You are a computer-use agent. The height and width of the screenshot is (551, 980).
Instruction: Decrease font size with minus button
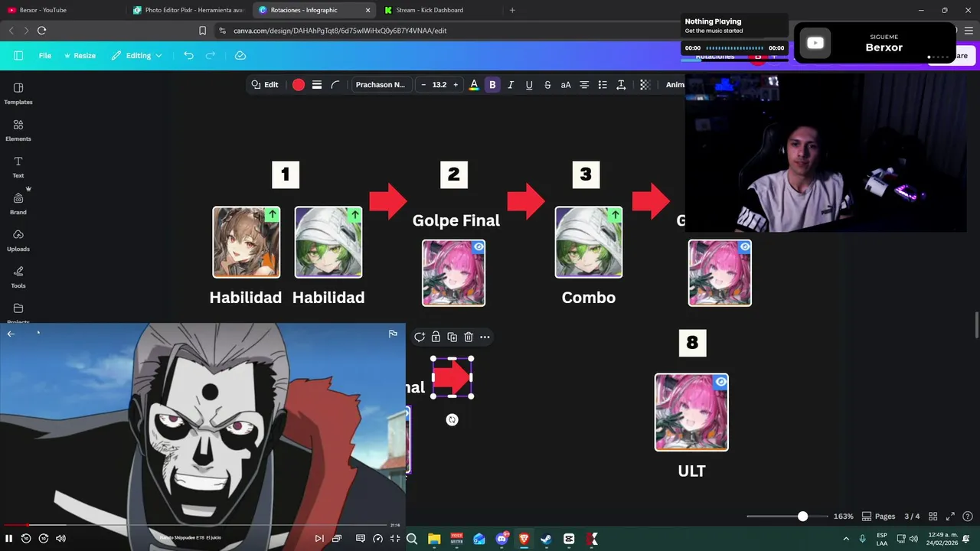tap(423, 85)
